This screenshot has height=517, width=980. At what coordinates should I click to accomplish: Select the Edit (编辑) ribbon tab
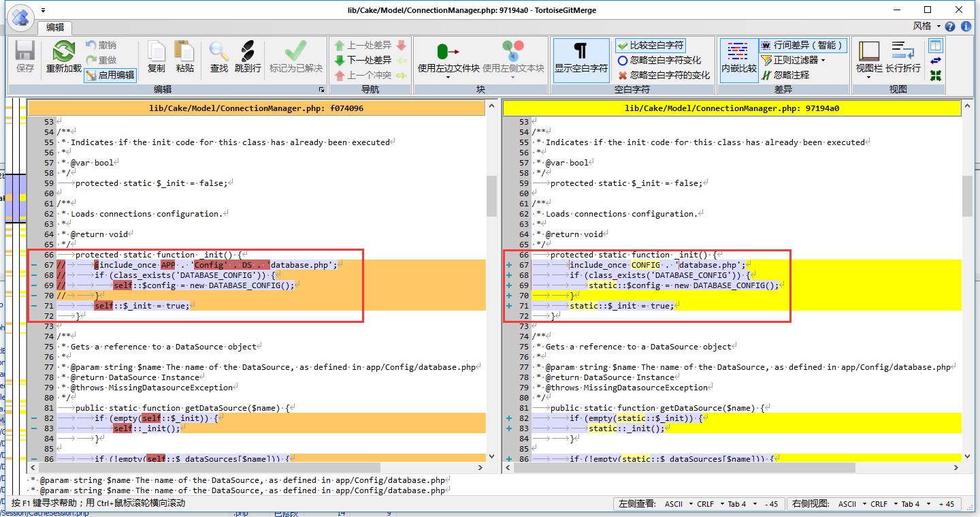[54, 27]
